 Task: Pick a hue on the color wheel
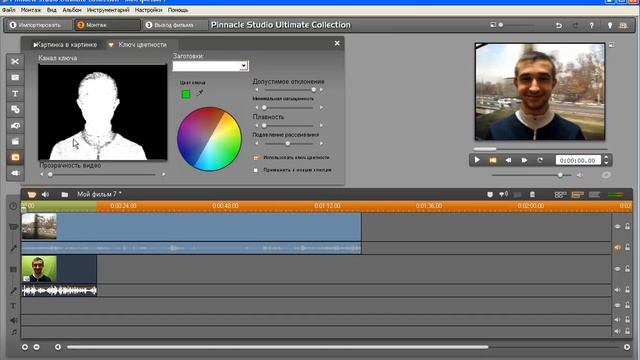(209, 139)
